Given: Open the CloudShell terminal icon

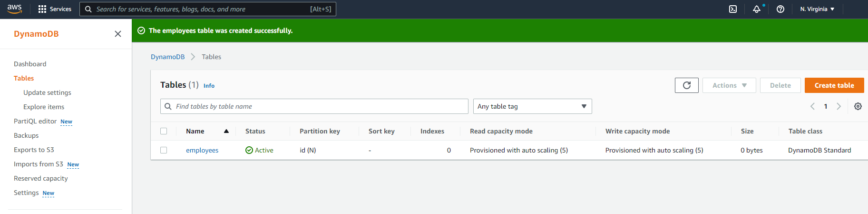Looking at the screenshot, I should click(733, 9).
